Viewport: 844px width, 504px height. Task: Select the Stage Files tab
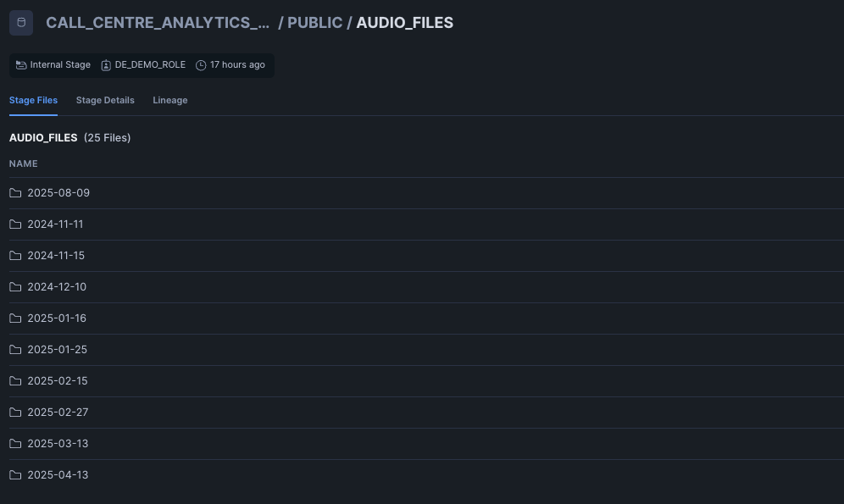click(33, 100)
